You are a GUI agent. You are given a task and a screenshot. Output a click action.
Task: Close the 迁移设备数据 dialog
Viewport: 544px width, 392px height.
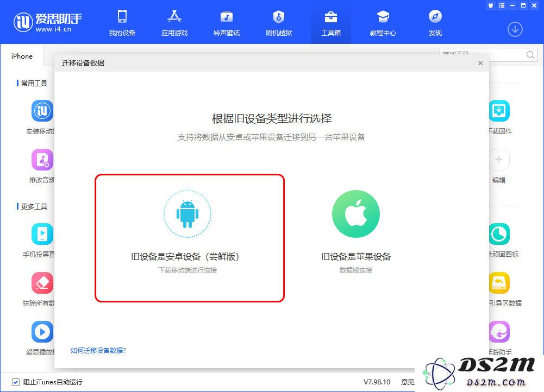(480, 63)
